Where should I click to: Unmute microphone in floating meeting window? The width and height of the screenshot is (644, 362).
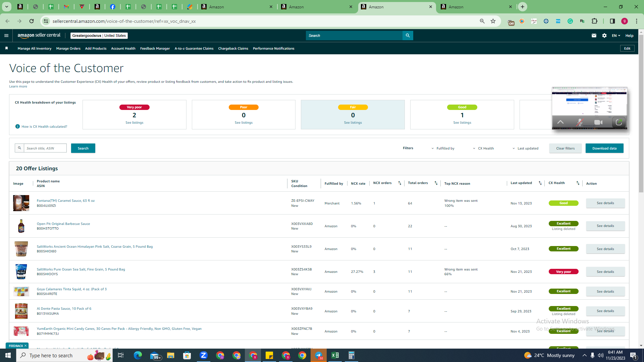[x=579, y=122]
